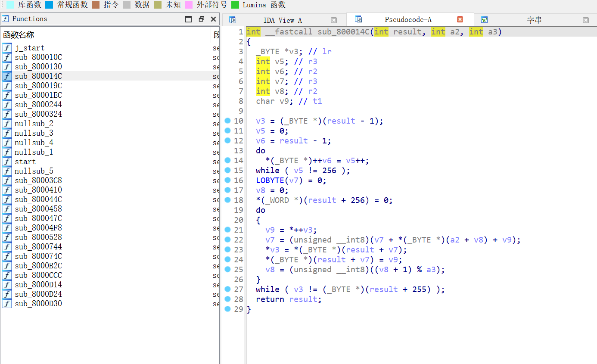Click the Pseudocode-A tab icon
This screenshot has height=364, width=597.
pyautogui.click(x=358, y=19)
